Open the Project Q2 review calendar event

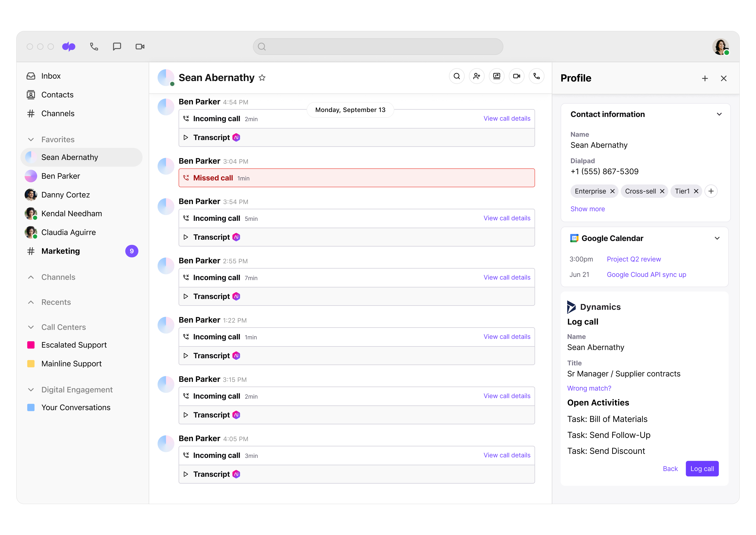[634, 259]
